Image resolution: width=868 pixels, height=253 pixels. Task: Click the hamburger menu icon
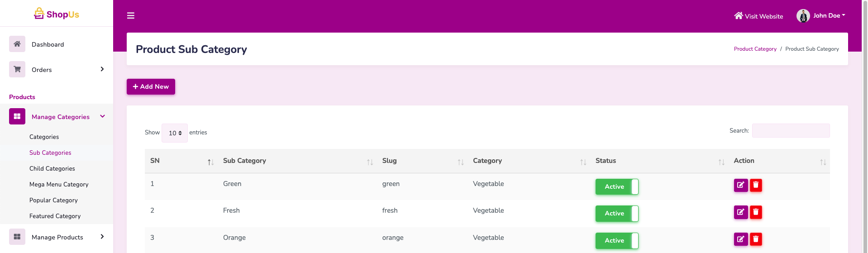131,16
